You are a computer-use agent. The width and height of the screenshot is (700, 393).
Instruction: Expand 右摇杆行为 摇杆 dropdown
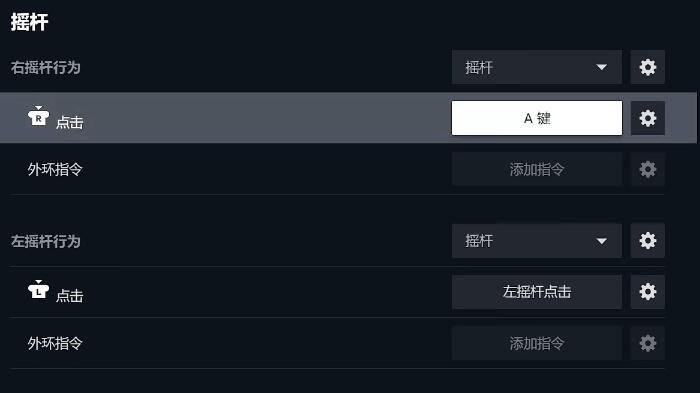coord(537,67)
